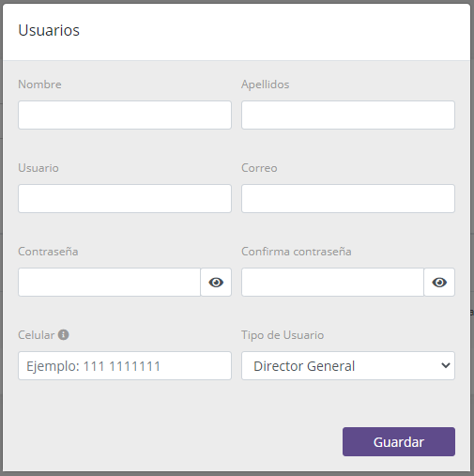The height and width of the screenshot is (476, 474).
Task: Select the Usuario input field
Action: (125, 198)
